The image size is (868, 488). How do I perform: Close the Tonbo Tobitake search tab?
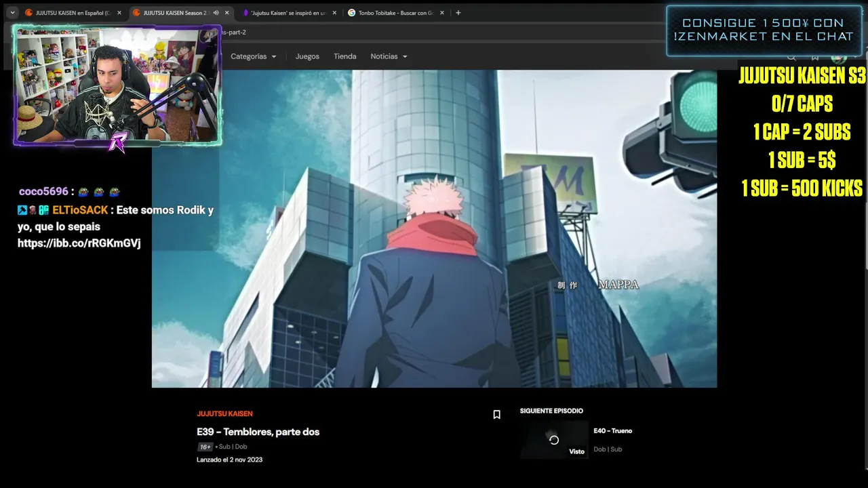pyautogui.click(x=441, y=13)
